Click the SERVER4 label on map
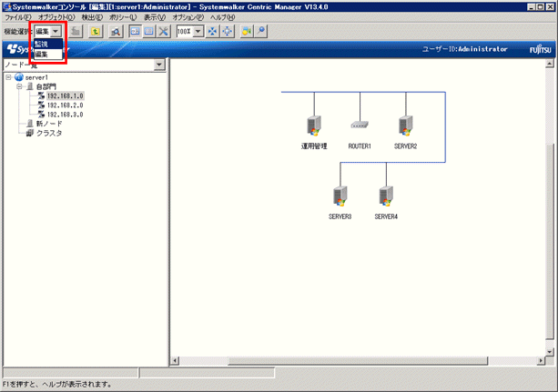This screenshot has width=558, height=392. coord(386,216)
